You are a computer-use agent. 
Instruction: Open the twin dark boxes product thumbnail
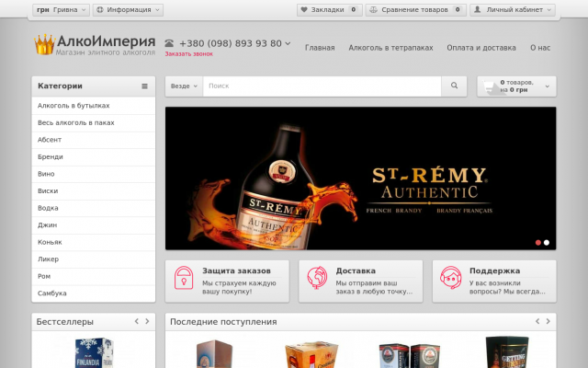tap(409, 355)
